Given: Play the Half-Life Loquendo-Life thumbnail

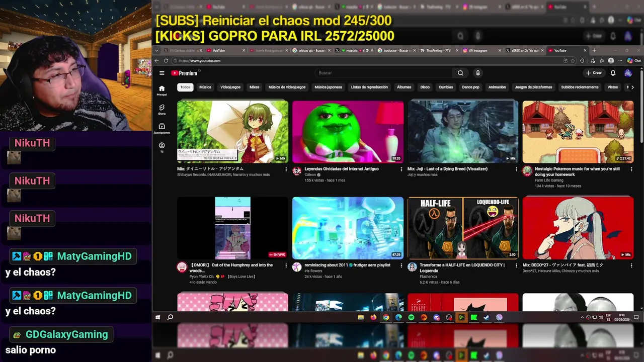Looking at the screenshot, I should (x=463, y=228).
